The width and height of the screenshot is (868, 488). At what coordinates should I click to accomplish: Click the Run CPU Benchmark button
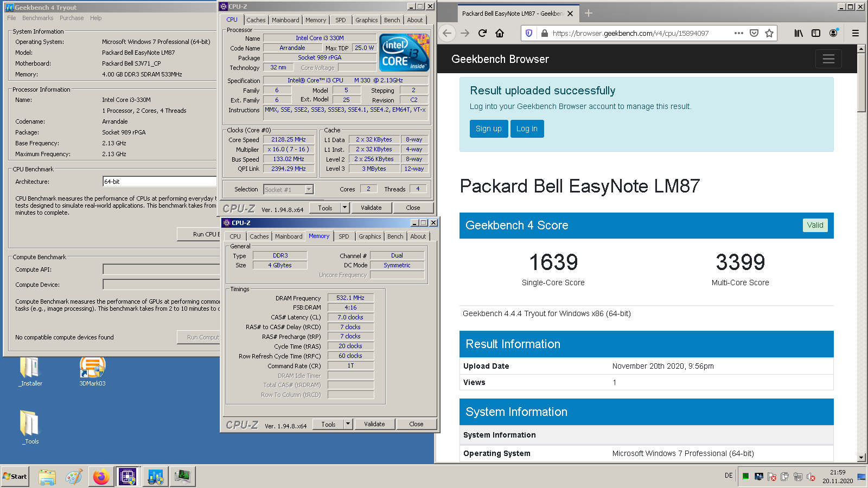pos(199,234)
